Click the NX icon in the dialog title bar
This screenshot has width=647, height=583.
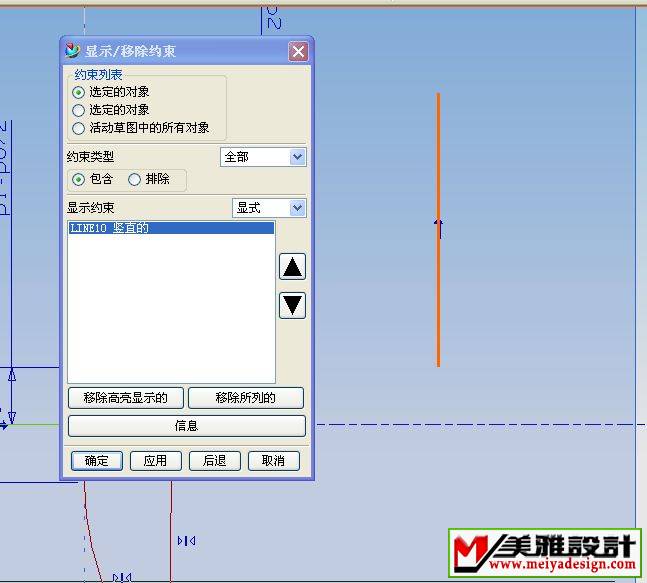72,51
